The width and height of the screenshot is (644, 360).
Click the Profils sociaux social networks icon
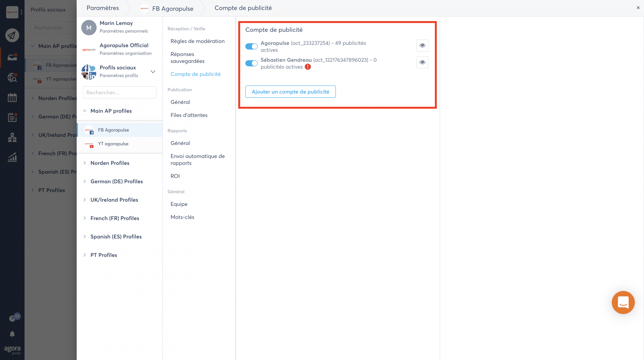pyautogui.click(x=89, y=72)
